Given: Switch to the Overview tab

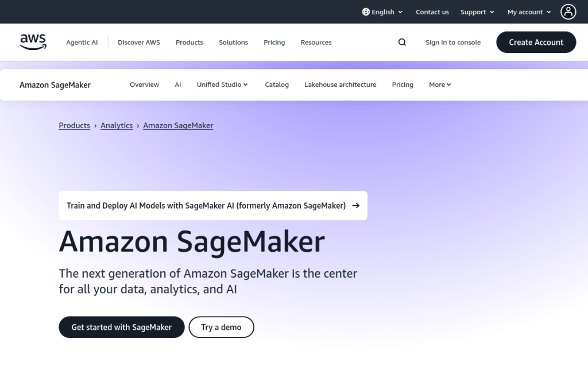Looking at the screenshot, I should pyautogui.click(x=144, y=84).
